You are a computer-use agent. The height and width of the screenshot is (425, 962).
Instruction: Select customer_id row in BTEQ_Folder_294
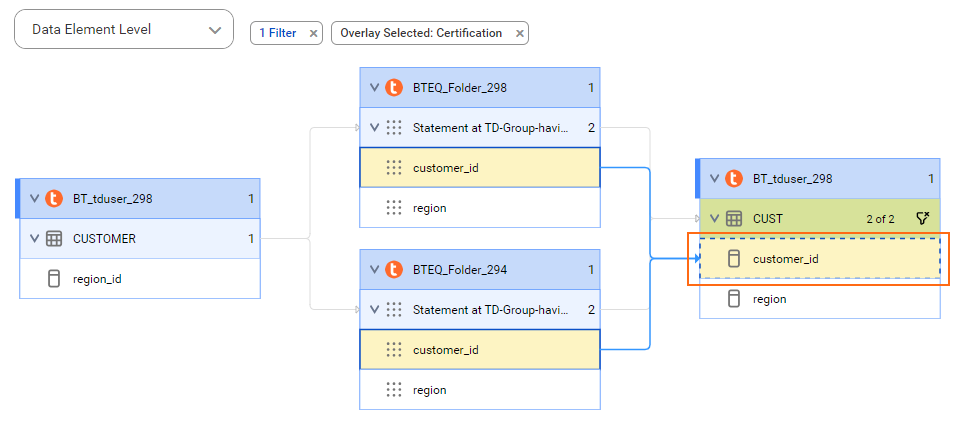coord(480,350)
